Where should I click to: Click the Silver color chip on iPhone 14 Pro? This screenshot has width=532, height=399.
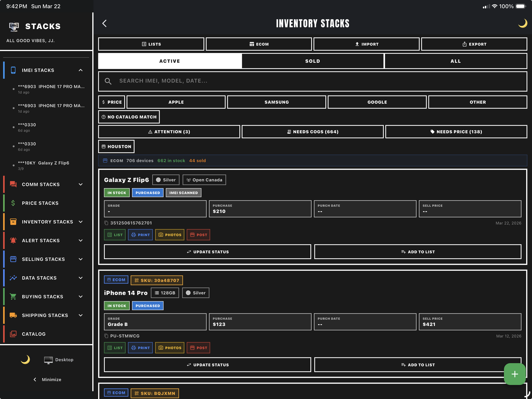coord(196,293)
